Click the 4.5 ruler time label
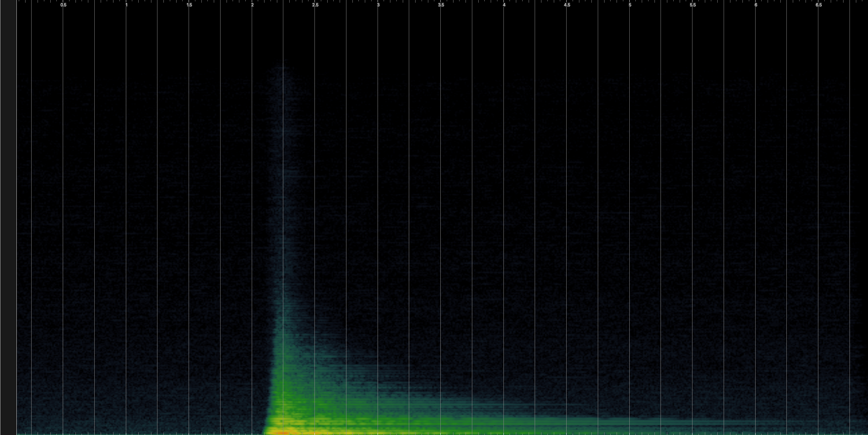This screenshot has width=868, height=435. point(567,5)
